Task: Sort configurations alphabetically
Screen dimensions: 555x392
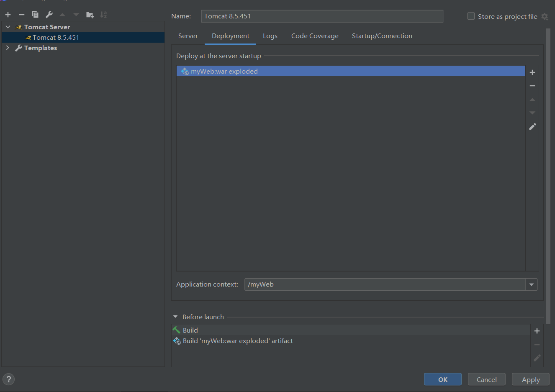Action: tap(103, 15)
